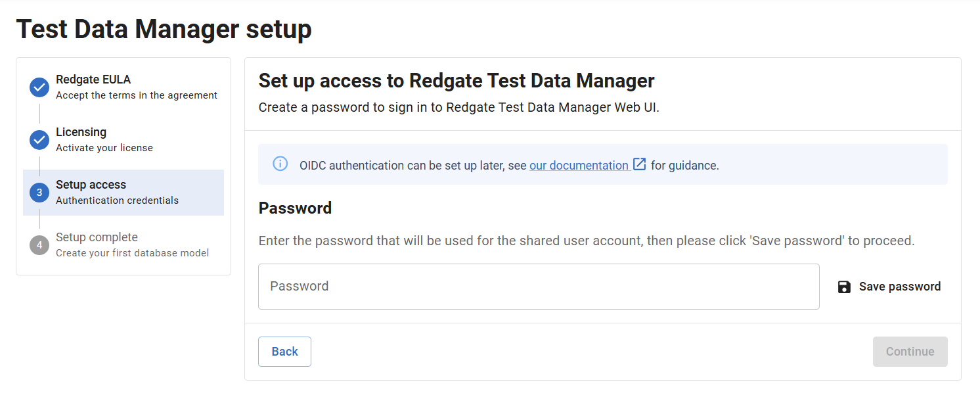
Task: Click 'Activate your license' step description
Action: [x=104, y=148]
